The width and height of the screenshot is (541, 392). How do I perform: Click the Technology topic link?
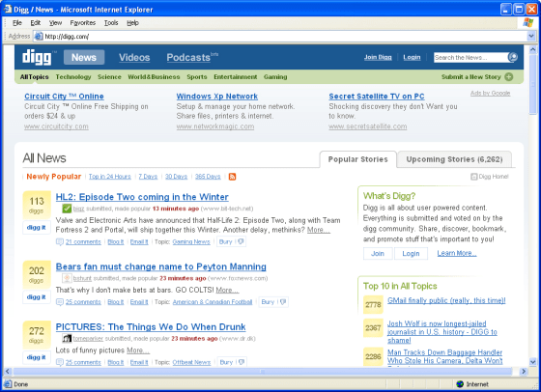coord(73,77)
